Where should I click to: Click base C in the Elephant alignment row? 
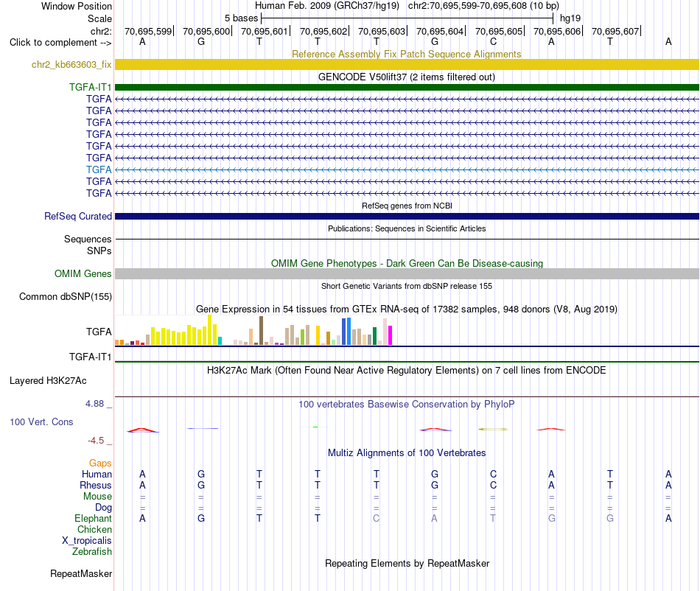pyautogui.click(x=377, y=518)
